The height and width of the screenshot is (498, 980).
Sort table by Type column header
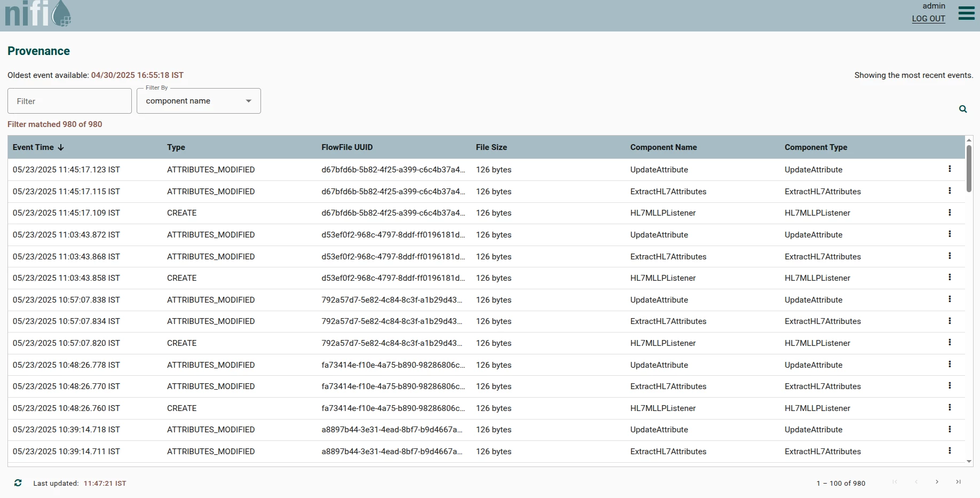click(176, 147)
